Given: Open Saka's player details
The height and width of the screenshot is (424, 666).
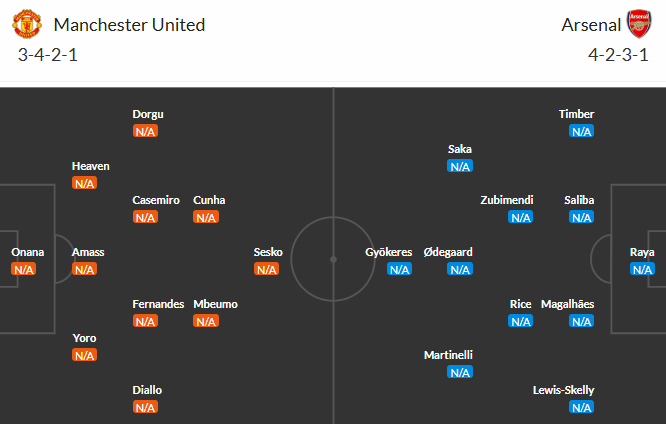Looking at the screenshot, I should pos(460,149).
